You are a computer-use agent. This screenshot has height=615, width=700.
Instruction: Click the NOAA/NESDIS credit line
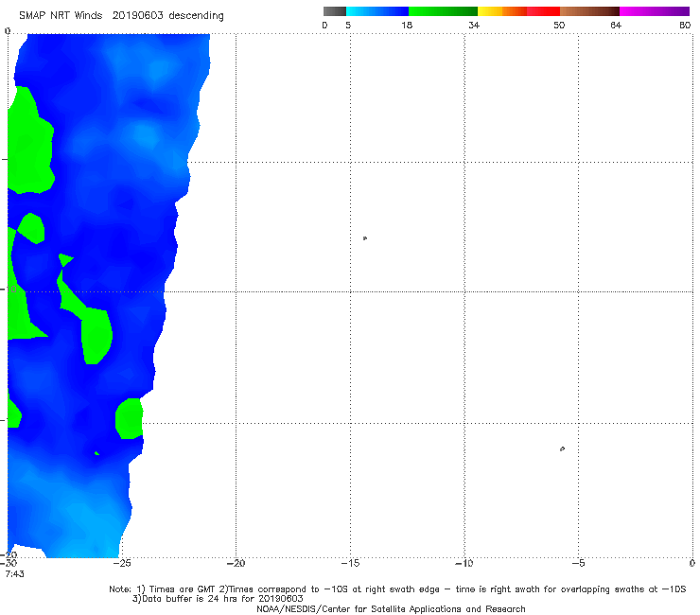point(391,609)
